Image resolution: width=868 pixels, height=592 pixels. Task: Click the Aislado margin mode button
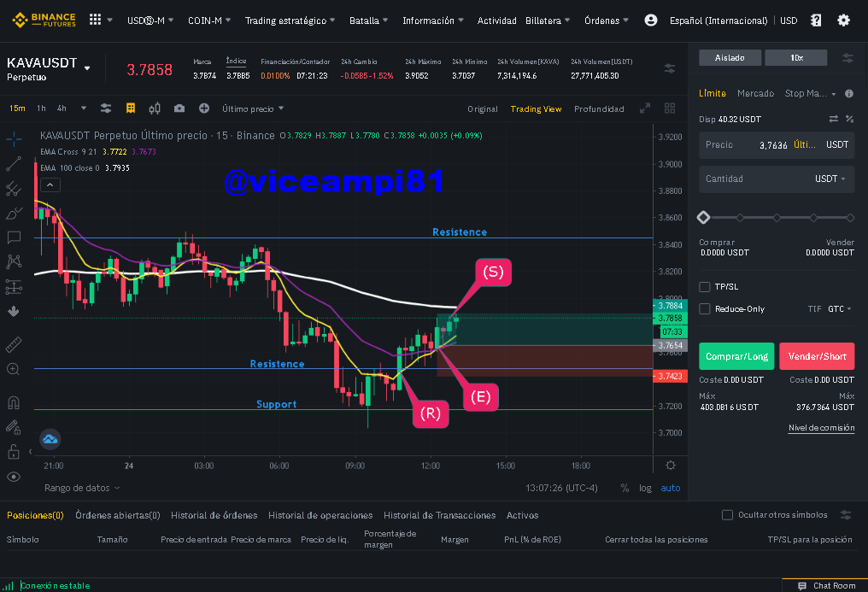tap(730, 57)
